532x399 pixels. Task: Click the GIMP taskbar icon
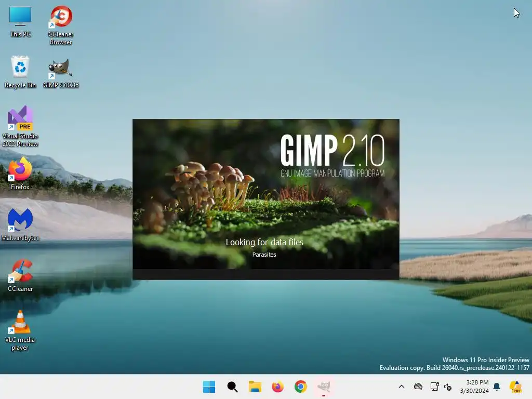(x=323, y=387)
